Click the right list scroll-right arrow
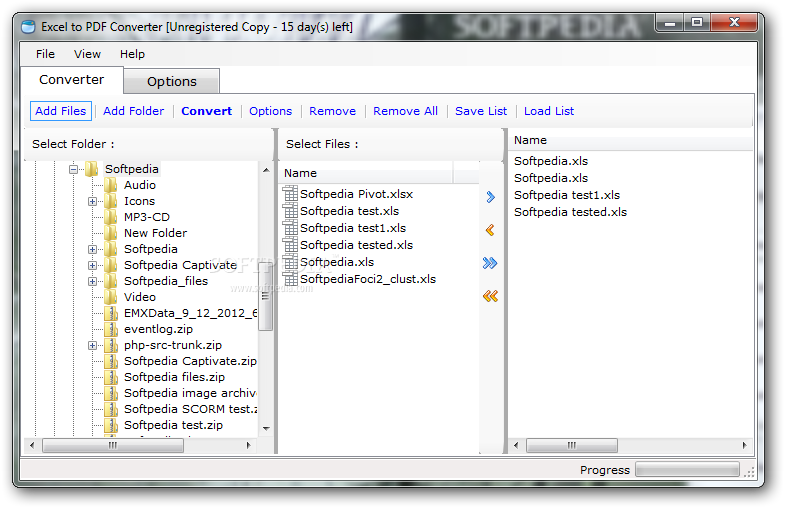The image size is (785, 508). click(744, 445)
